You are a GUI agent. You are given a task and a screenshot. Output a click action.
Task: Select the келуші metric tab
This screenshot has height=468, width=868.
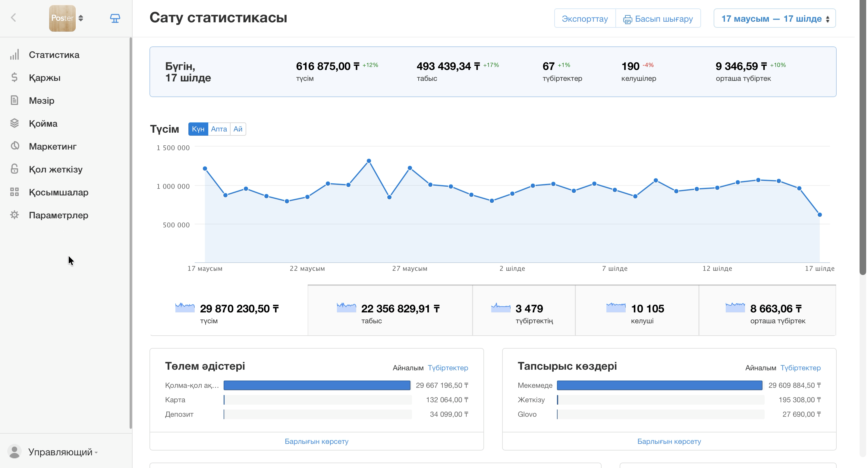tap(637, 311)
